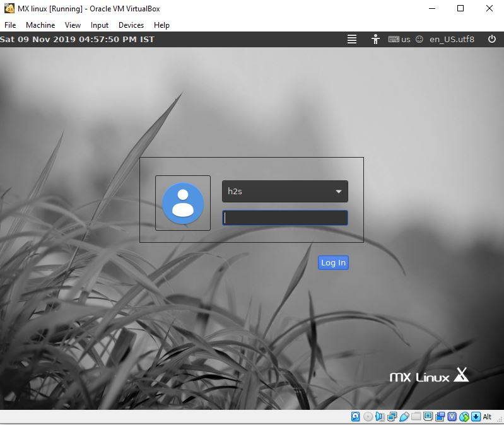Click the smiley face icon beside 'us'

click(x=419, y=39)
